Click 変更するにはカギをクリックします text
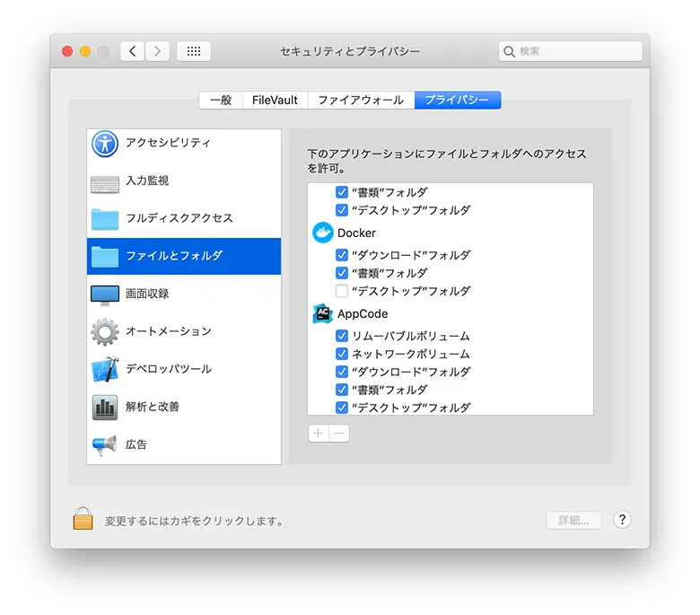 [194, 521]
